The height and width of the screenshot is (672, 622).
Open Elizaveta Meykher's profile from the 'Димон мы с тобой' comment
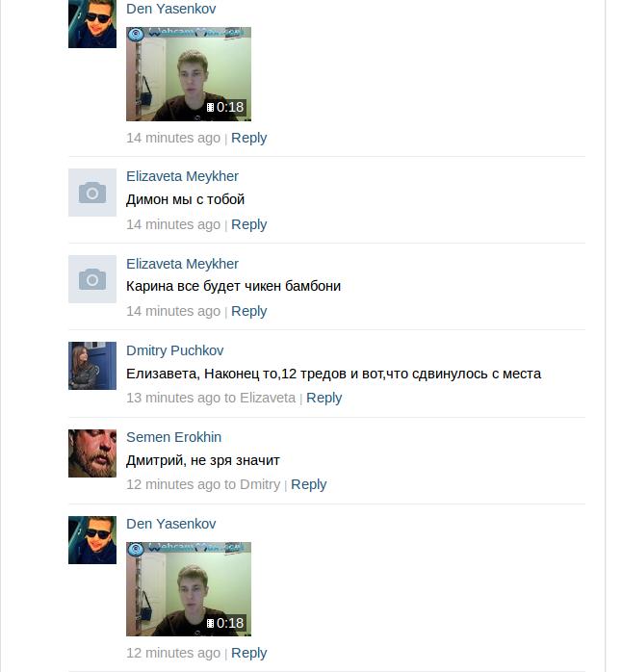tap(182, 176)
